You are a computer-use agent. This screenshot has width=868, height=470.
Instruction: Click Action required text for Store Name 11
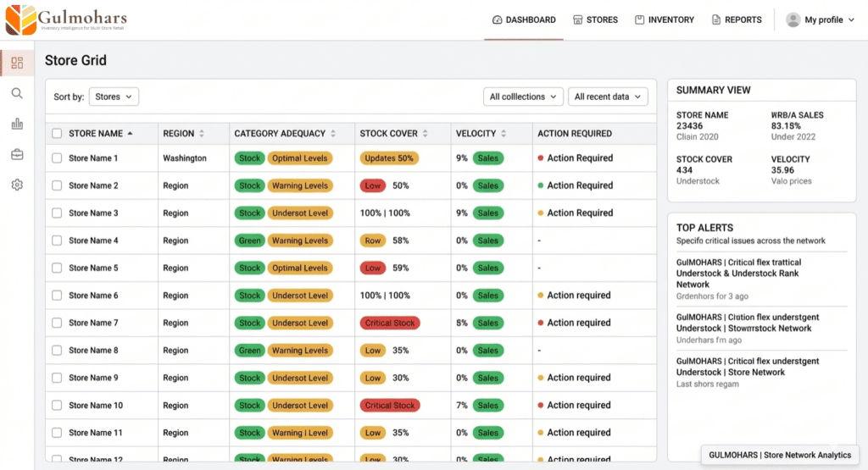(x=579, y=433)
